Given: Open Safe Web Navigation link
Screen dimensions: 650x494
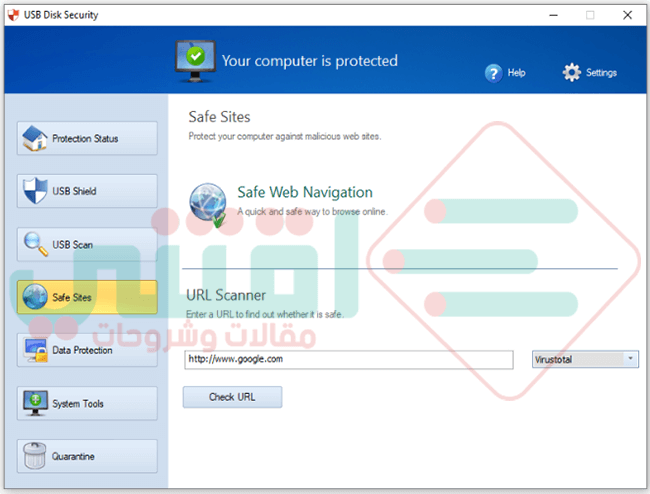Looking at the screenshot, I should click(x=305, y=192).
